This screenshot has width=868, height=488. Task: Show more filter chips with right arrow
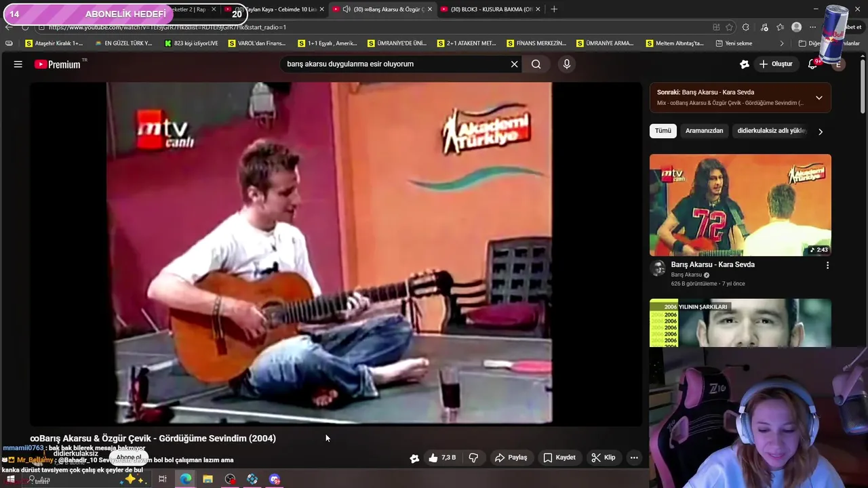click(x=820, y=131)
